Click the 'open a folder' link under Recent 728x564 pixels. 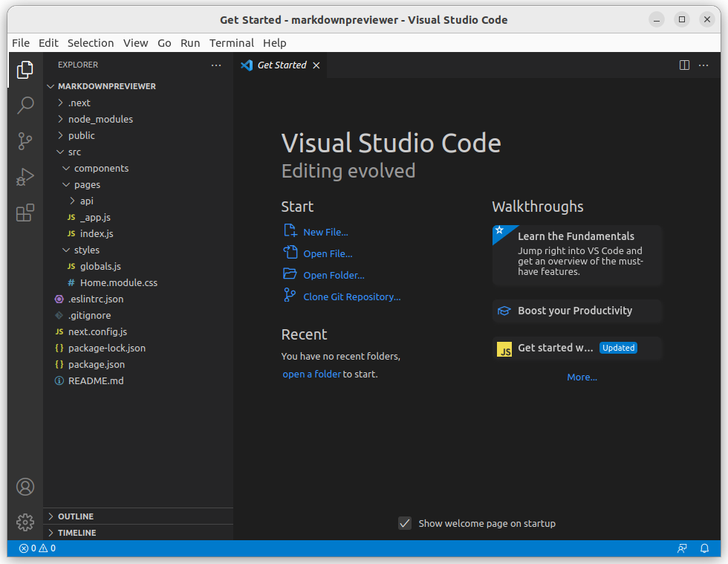coord(311,374)
